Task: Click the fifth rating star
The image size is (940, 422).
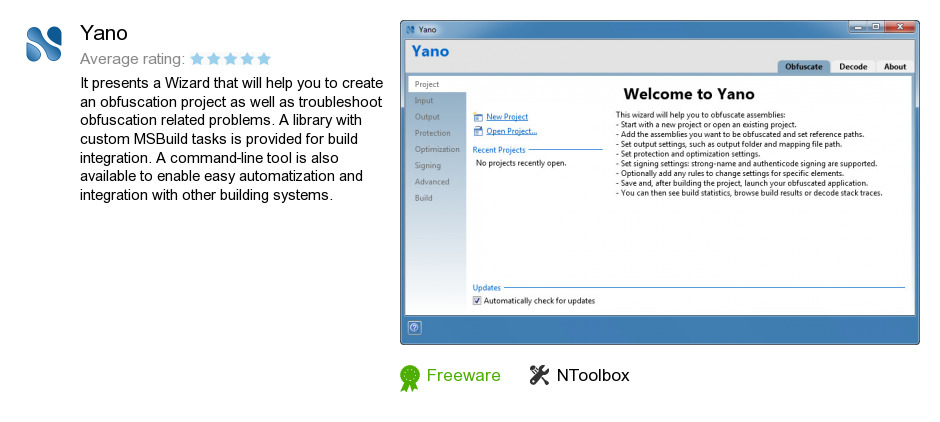Action: (x=264, y=59)
